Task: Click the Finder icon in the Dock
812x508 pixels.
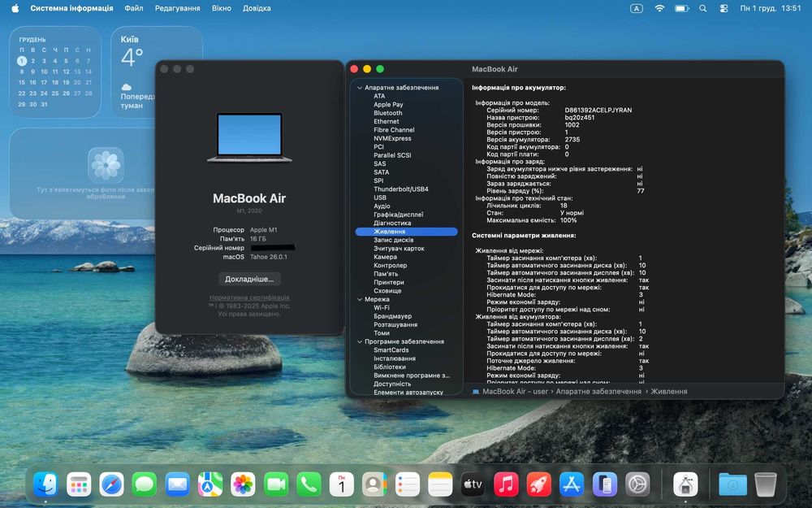Action: pos(45,484)
